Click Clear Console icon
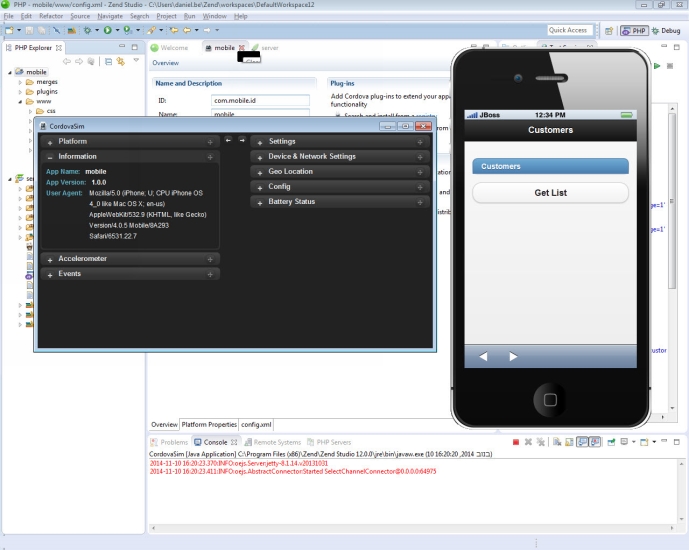The width and height of the screenshot is (689, 550). [x=557, y=442]
